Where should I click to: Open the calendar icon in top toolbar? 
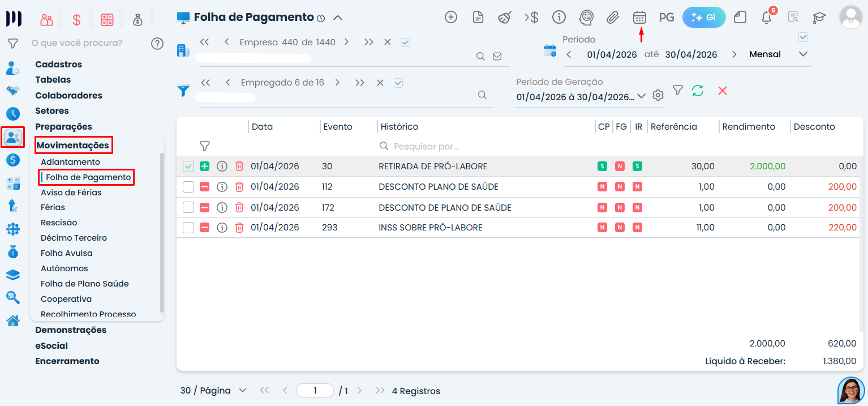(639, 17)
